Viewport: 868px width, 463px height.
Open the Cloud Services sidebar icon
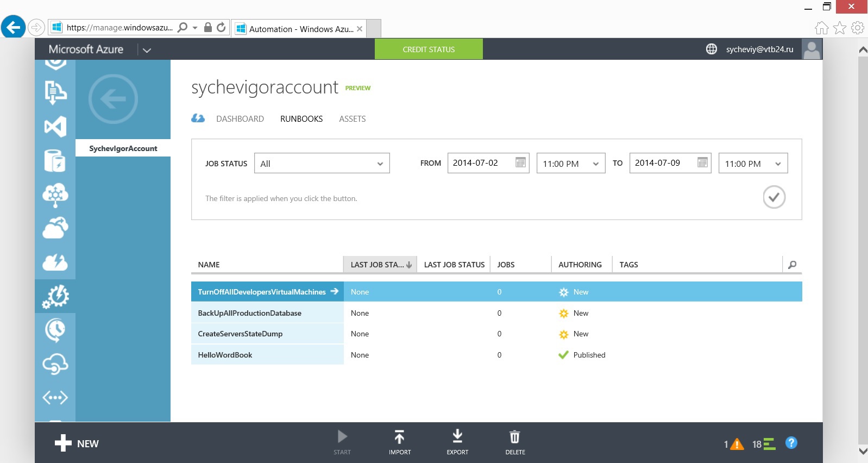pyautogui.click(x=55, y=228)
